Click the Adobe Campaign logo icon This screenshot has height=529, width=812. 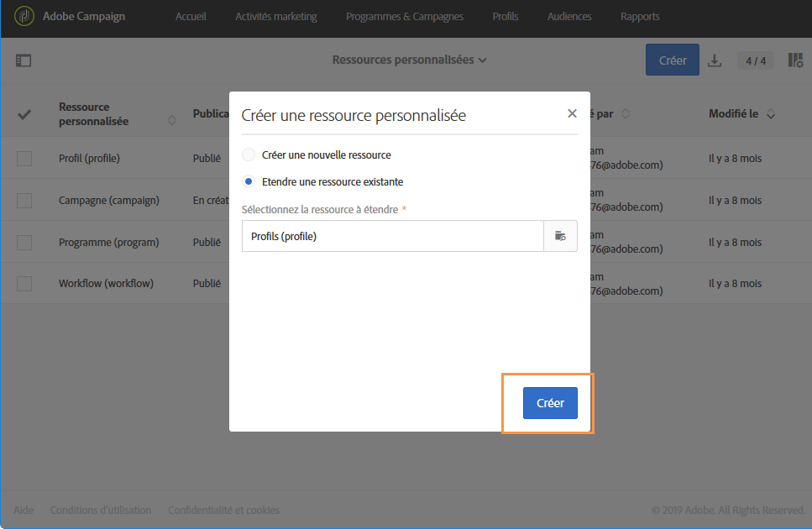click(x=24, y=16)
